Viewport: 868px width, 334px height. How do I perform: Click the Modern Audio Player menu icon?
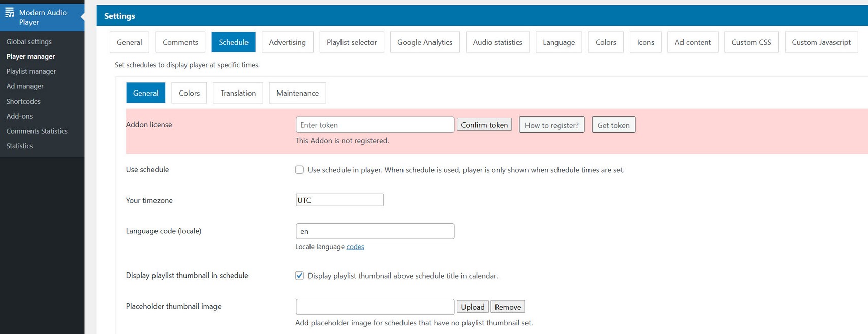click(x=10, y=13)
